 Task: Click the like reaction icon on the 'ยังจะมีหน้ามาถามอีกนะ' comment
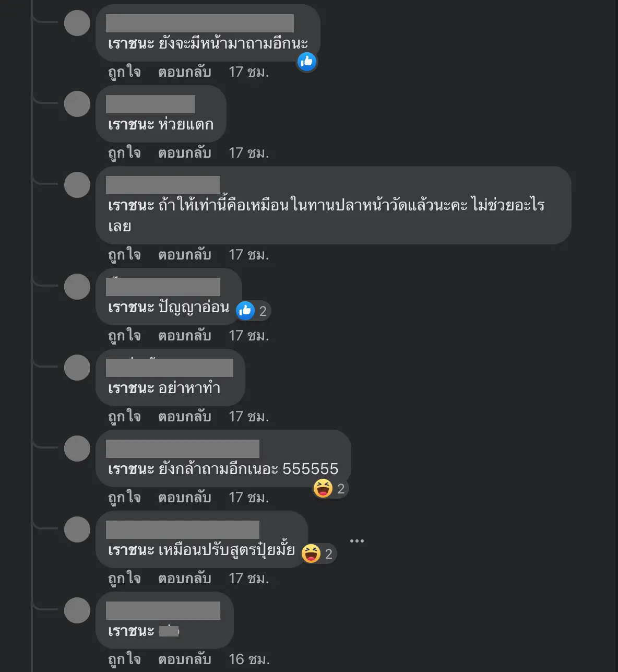(307, 62)
